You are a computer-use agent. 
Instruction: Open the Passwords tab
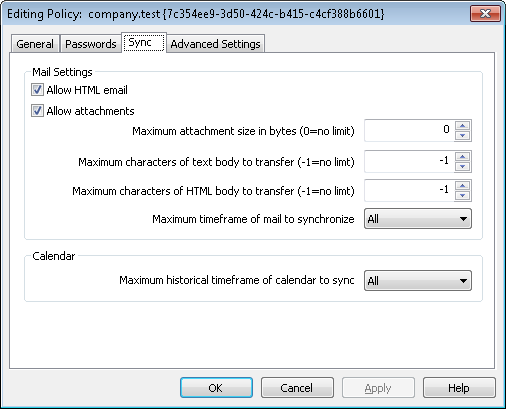91,44
